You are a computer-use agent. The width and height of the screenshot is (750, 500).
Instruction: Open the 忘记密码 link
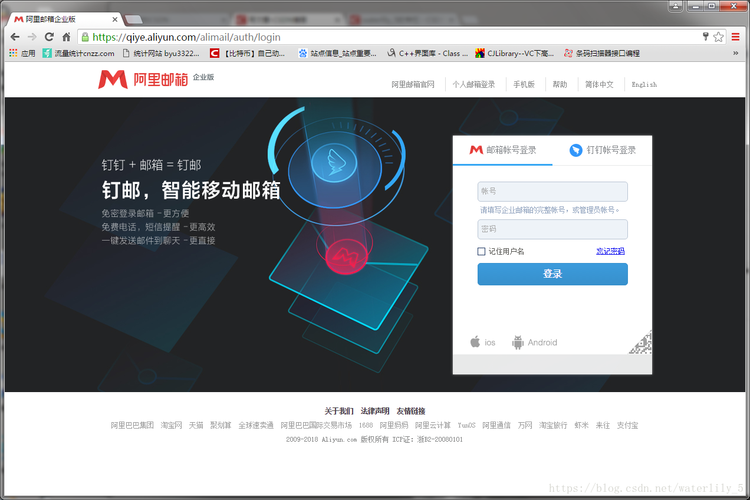tap(610, 251)
